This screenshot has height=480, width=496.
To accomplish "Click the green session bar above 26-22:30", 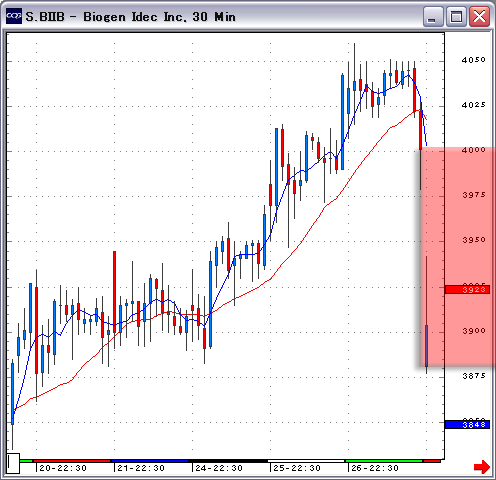I will [384, 461].
